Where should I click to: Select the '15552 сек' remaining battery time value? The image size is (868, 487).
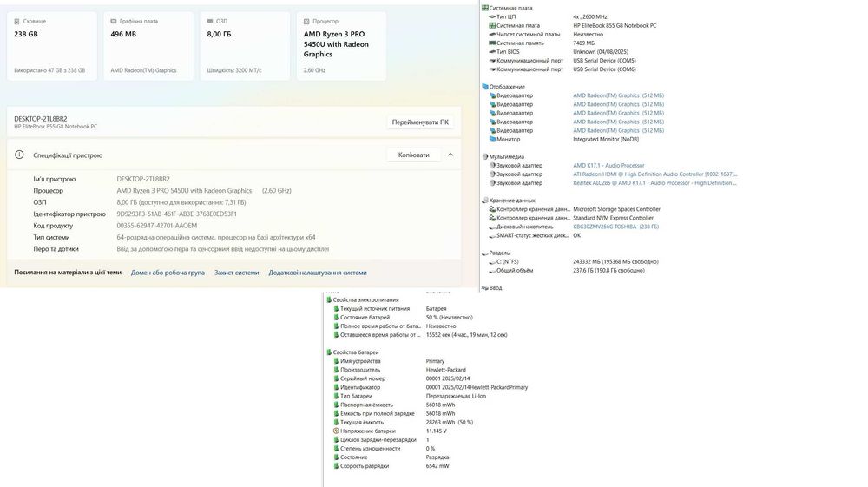[x=466, y=335]
